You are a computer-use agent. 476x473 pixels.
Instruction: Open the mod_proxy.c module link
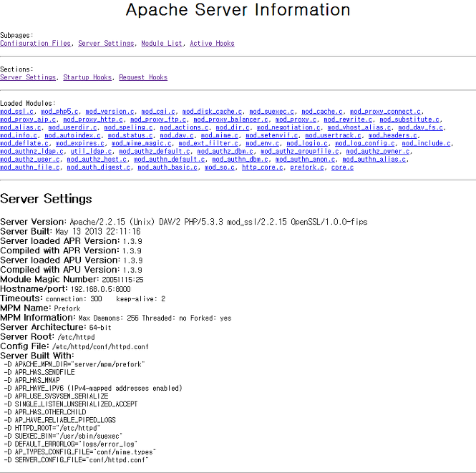[296, 120]
